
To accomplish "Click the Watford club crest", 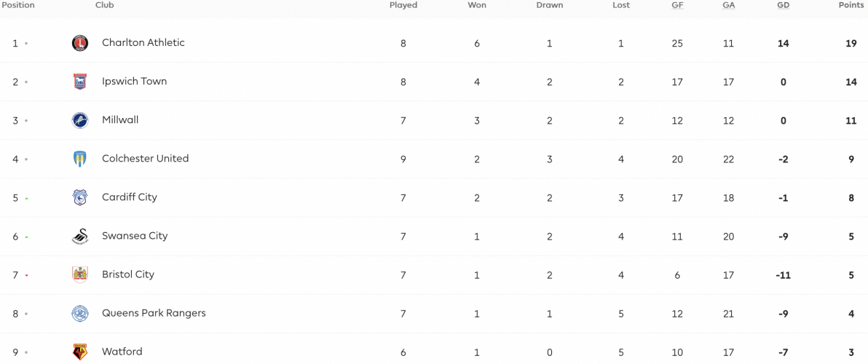I will pyautogui.click(x=80, y=352).
